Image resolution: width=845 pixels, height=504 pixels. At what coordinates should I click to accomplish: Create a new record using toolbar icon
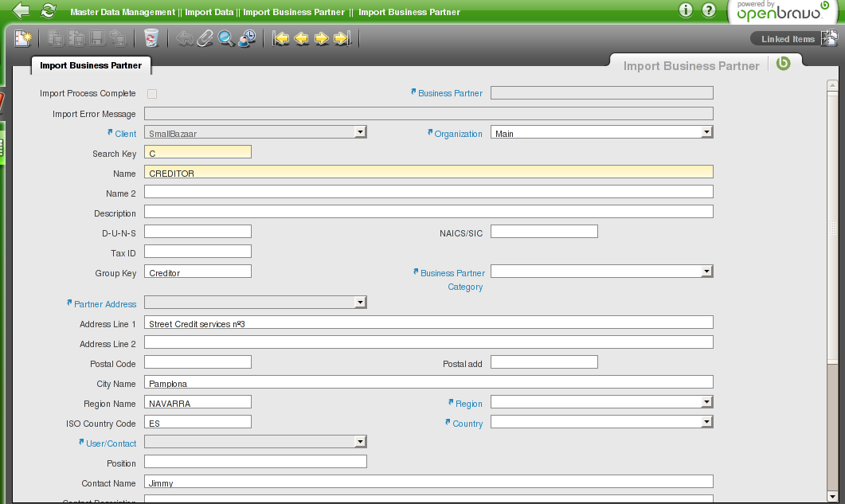tap(24, 38)
